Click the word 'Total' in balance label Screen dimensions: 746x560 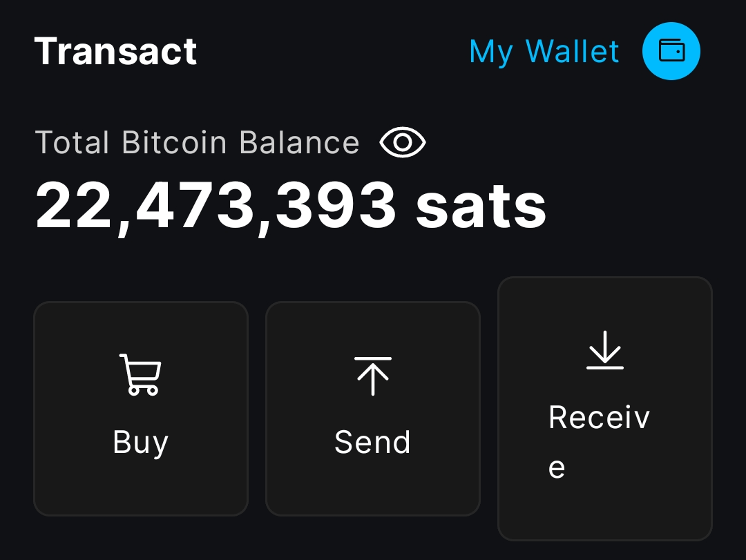[72, 143]
